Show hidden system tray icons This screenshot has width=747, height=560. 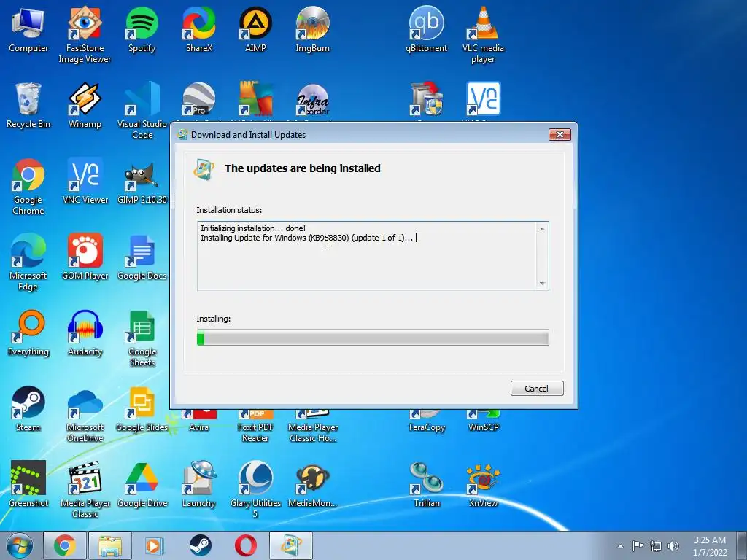(x=620, y=546)
